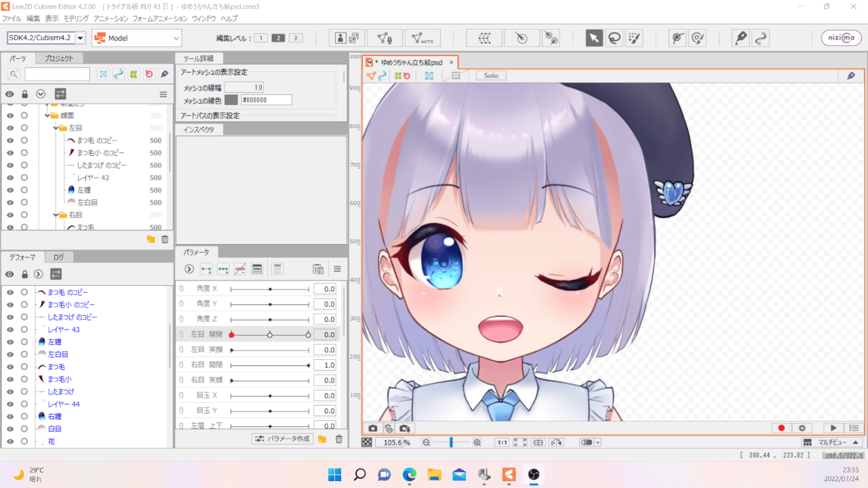Hide the 左白目 part in parts panel
The width and height of the screenshot is (868, 488).
coord(10,202)
